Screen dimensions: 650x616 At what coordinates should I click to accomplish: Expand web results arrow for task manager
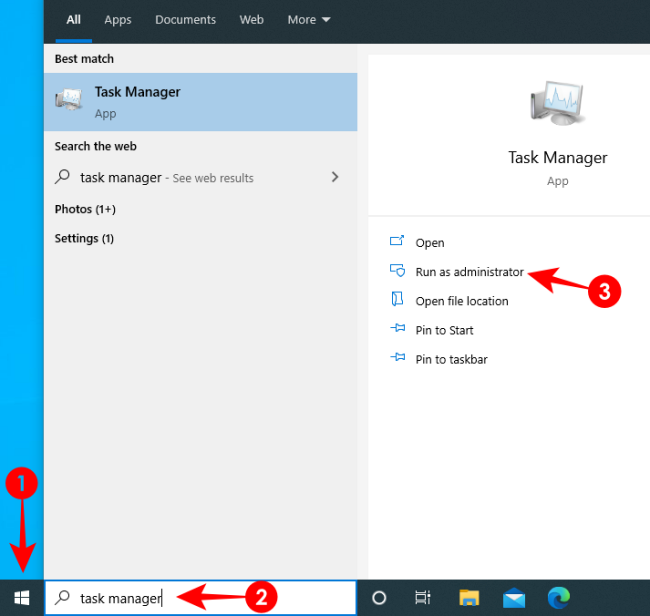[335, 177]
